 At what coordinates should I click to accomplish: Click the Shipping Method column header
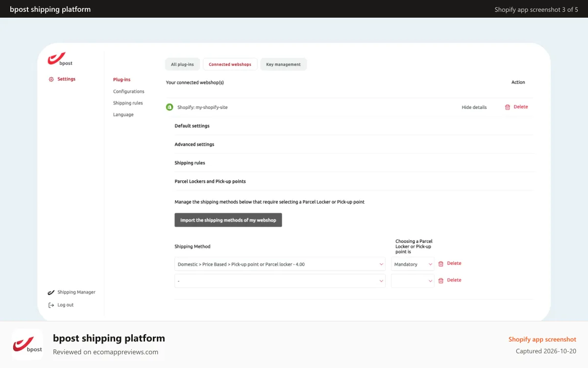[x=193, y=247]
